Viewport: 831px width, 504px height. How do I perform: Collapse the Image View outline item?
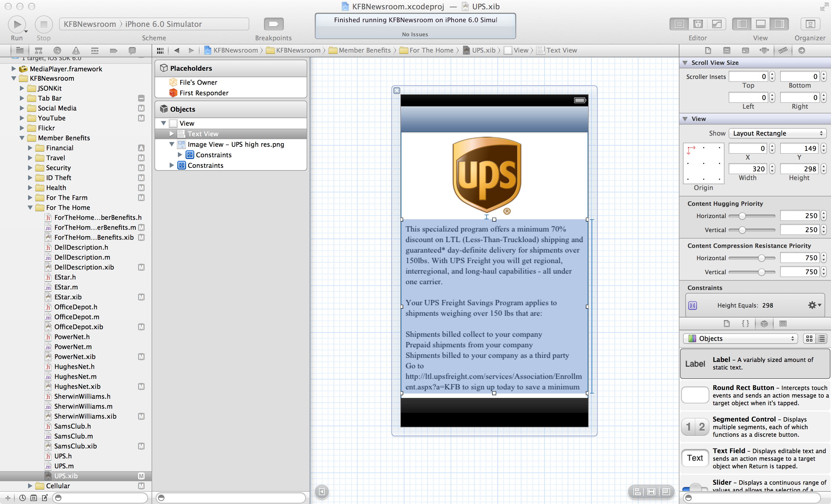[x=172, y=144]
